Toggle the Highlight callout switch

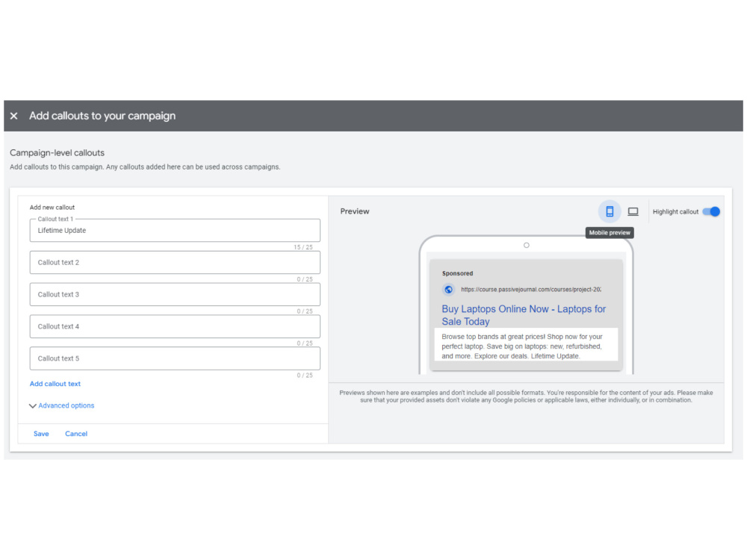point(711,211)
